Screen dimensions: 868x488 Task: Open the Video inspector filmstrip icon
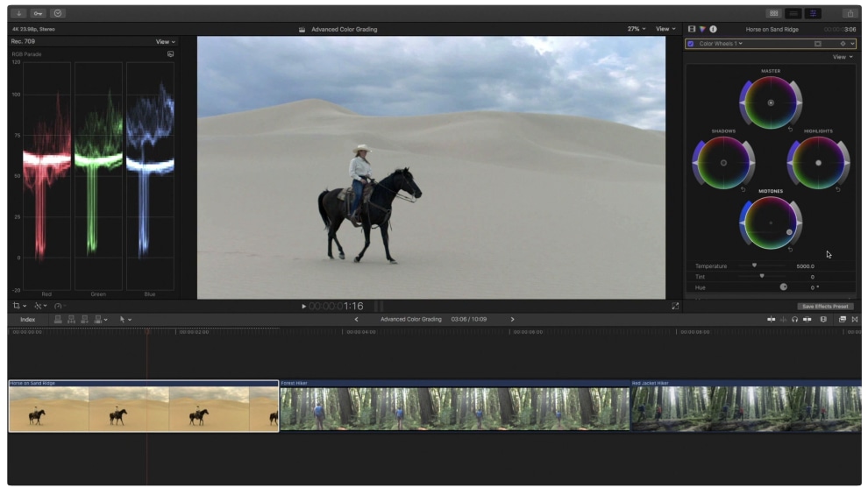click(692, 29)
